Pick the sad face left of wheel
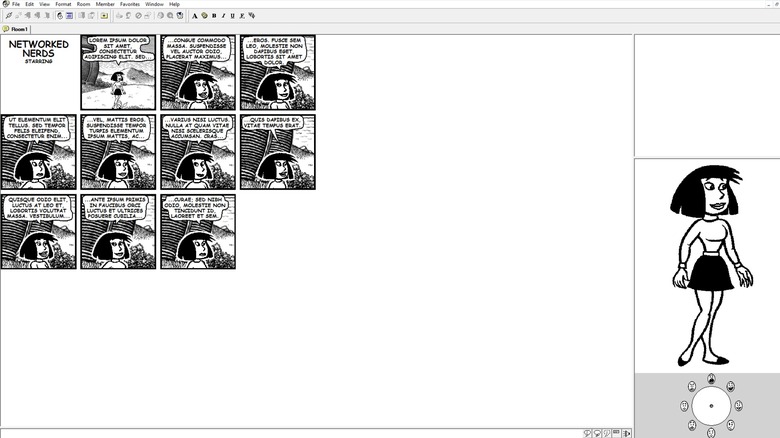The image size is (780, 438). tap(684, 406)
